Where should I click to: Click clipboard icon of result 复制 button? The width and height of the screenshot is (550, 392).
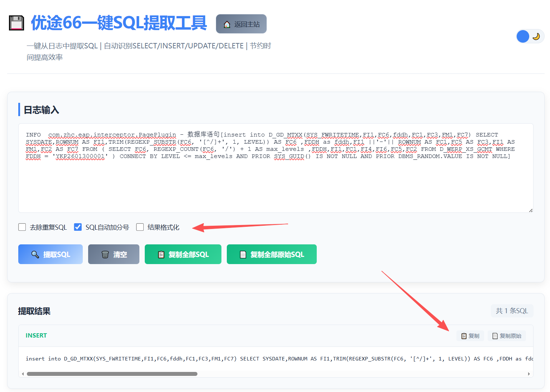pos(464,336)
